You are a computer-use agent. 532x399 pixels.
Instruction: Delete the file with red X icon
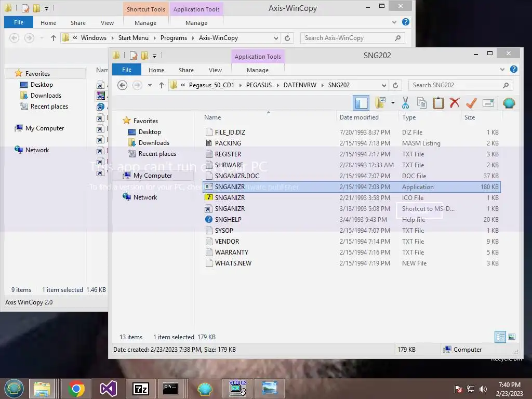455,103
